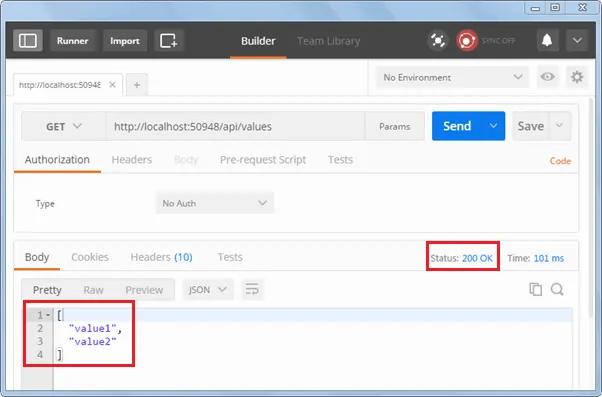Click the Code link
Screen dimensions: 602x397
click(560, 161)
